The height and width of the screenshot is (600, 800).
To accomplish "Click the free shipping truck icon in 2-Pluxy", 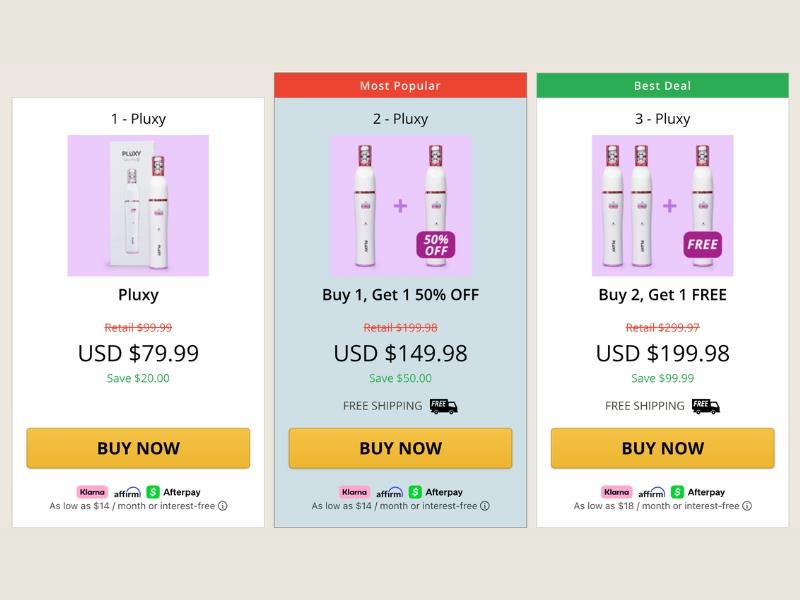I will pos(443,406).
